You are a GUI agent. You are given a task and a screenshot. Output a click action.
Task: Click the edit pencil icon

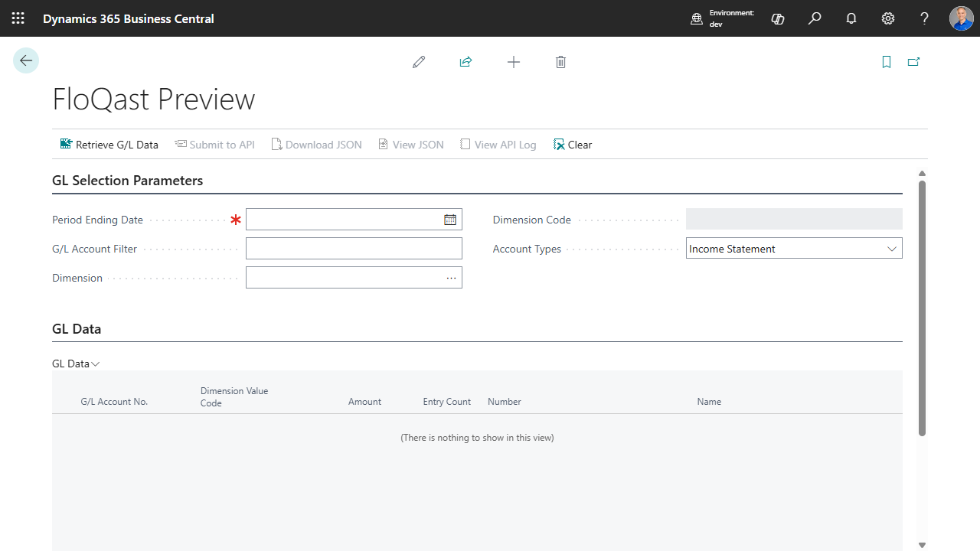419,62
